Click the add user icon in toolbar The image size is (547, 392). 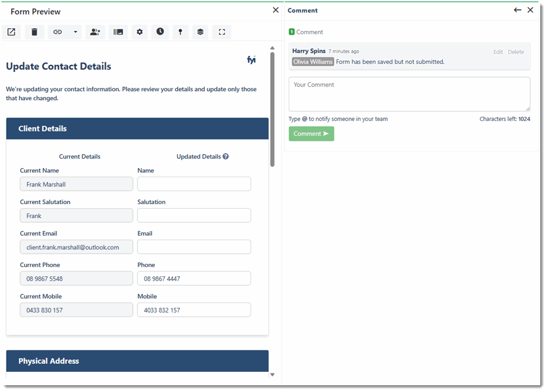[95, 32]
